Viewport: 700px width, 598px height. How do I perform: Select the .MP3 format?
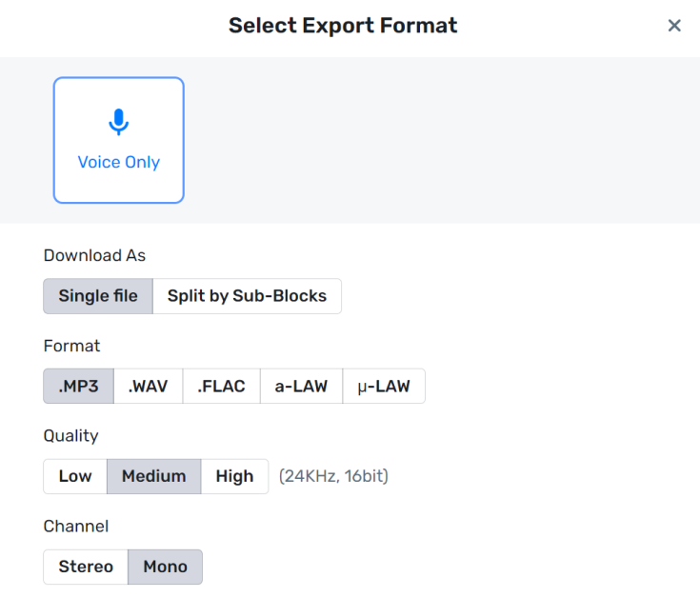(x=78, y=386)
